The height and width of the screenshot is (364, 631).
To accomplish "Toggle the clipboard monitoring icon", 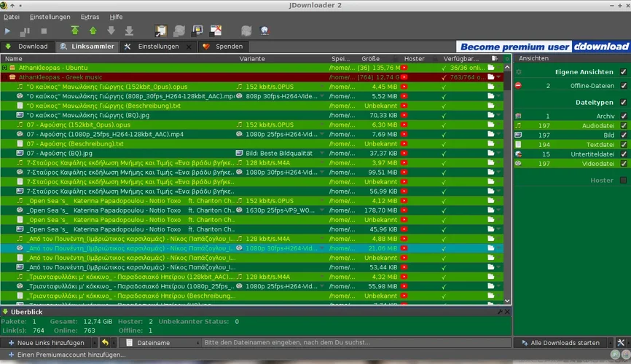I will (161, 31).
